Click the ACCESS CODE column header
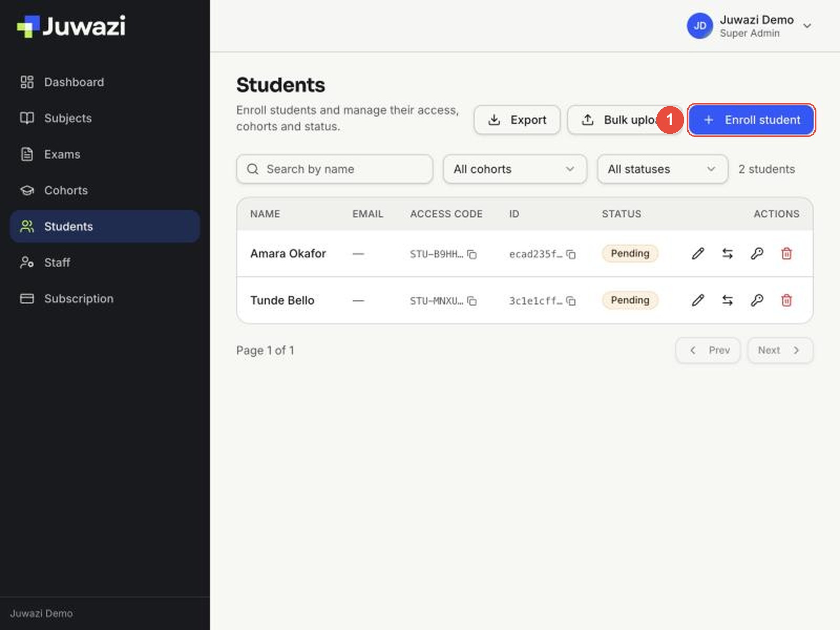The width and height of the screenshot is (840, 630). click(x=446, y=214)
